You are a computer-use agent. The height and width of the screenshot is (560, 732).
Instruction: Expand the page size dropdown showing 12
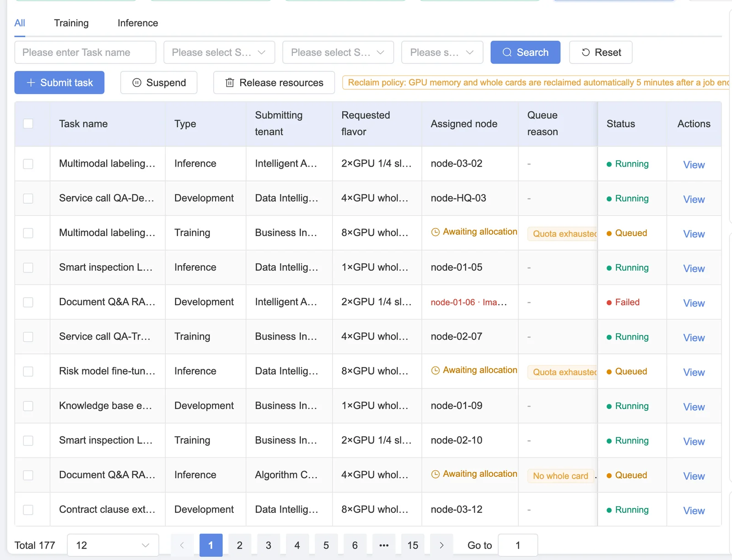113,545
